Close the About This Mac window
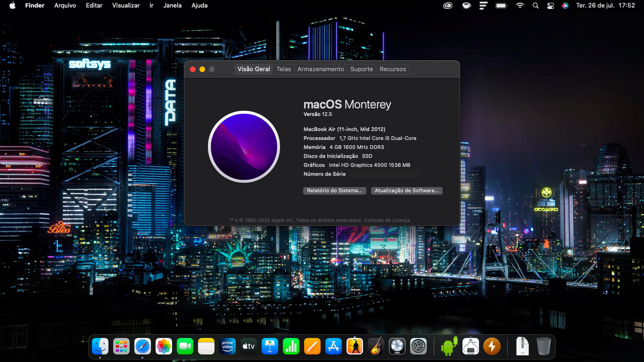 pyautogui.click(x=193, y=69)
